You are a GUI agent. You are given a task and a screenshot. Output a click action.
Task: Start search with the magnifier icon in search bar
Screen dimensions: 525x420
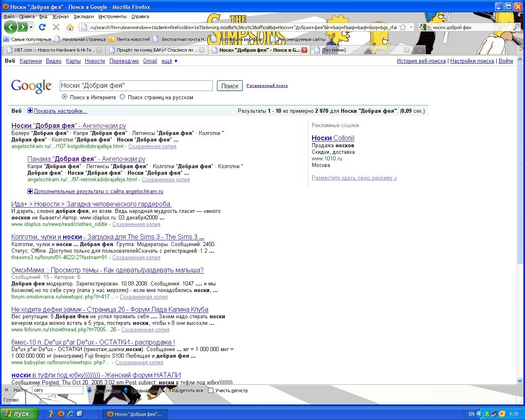click(517, 27)
